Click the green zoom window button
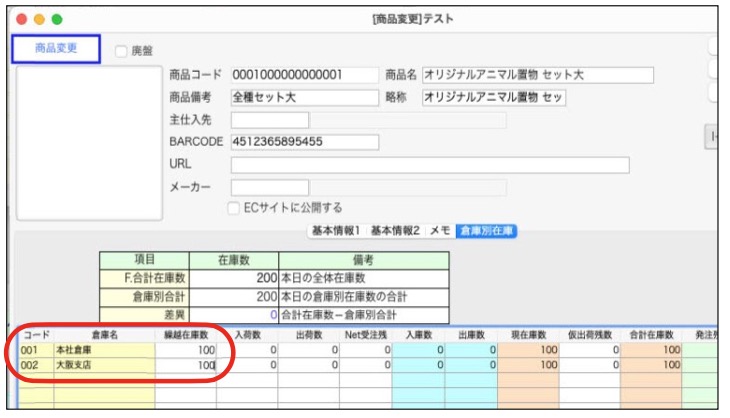This screenshot has width=730, height=418. (57, 19)
